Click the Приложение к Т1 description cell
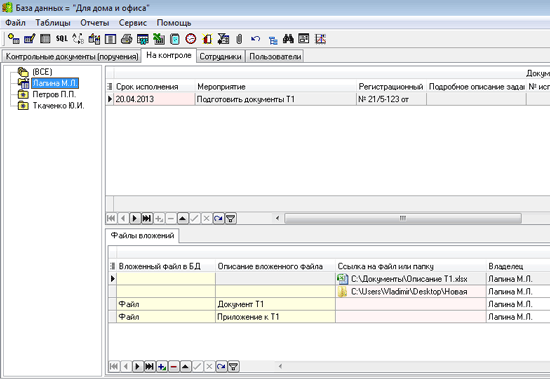 275,317
